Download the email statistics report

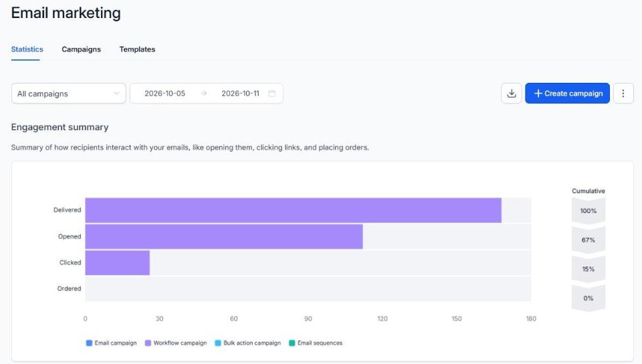(x=512, y=94)
